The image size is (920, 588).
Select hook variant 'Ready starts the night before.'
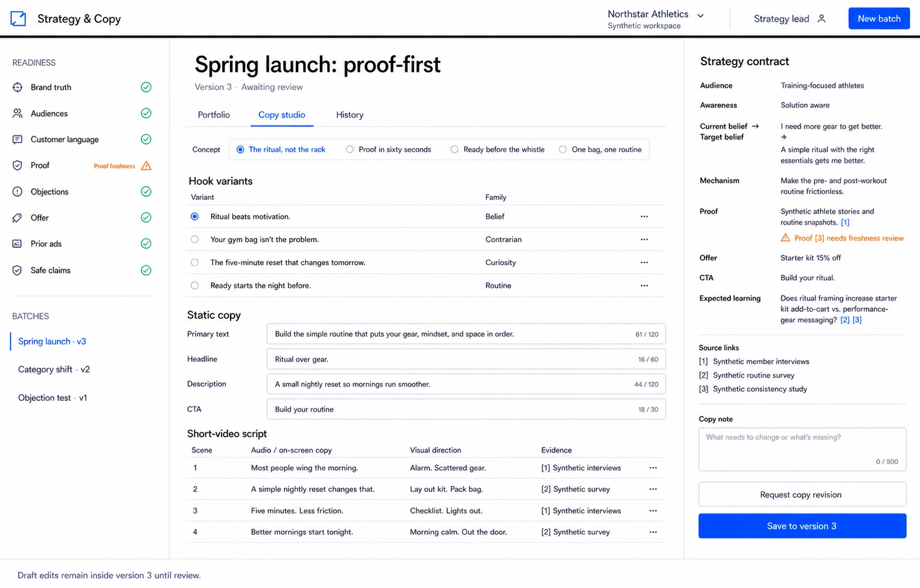click(x=195, y=285)
